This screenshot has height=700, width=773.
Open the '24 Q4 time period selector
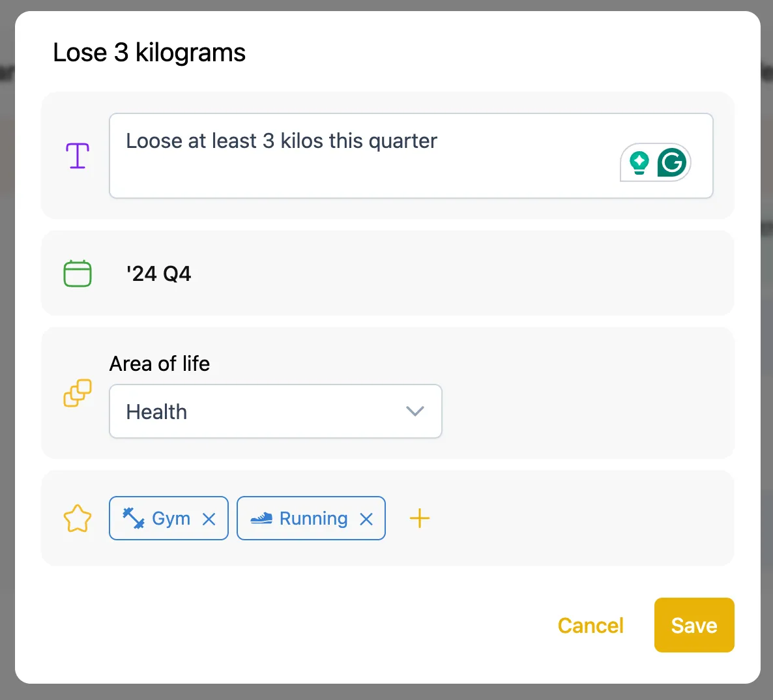[159, 273]
